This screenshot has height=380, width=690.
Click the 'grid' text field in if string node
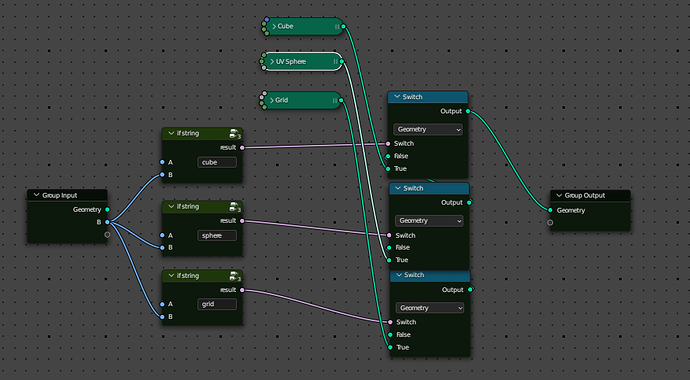pyautogui.click(x=217, y=304)
